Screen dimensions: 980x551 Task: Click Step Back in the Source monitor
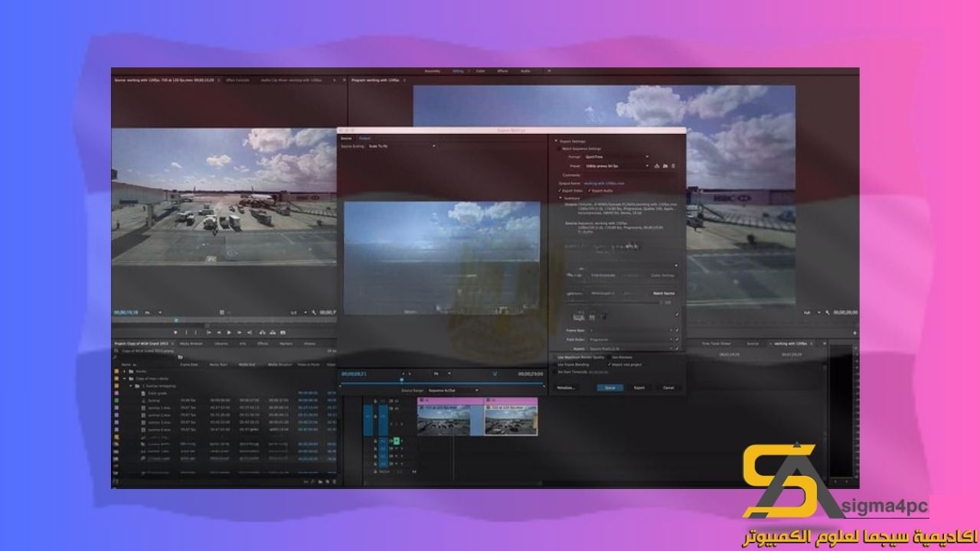[x=219, y=332]
